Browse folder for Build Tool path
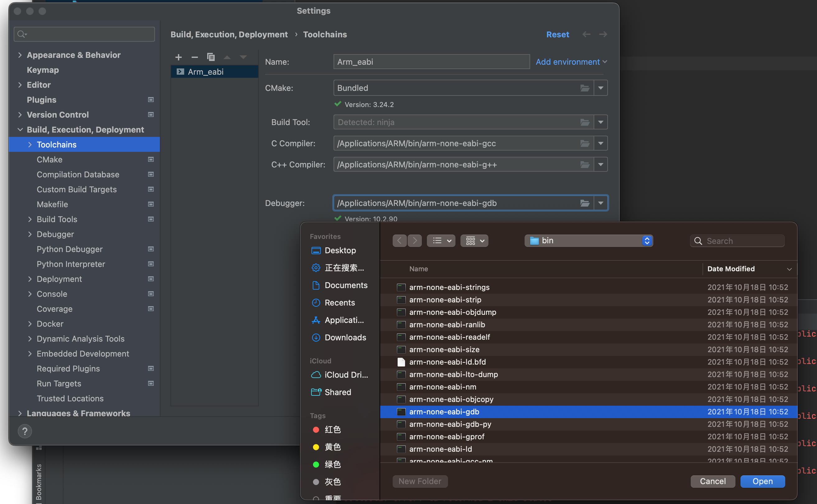 point(585,122)
